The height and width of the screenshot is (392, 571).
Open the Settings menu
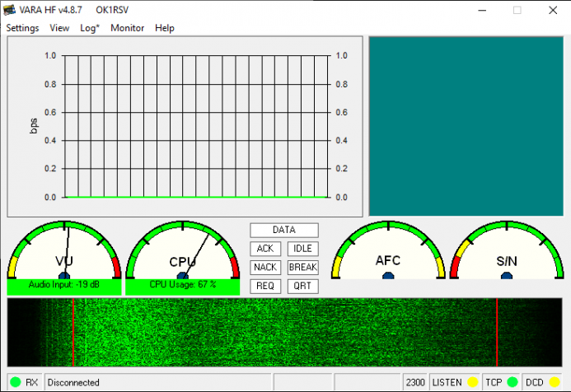22,28
